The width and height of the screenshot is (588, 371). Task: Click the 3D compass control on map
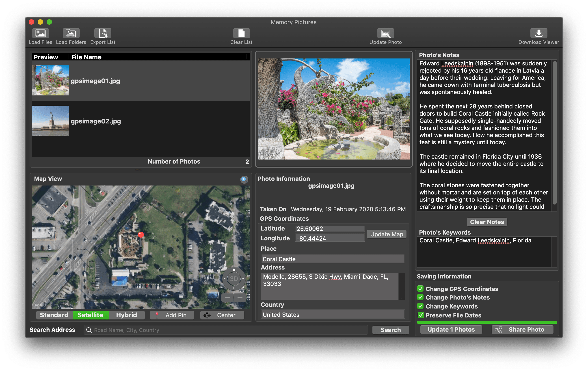click(x=234, y=278)
